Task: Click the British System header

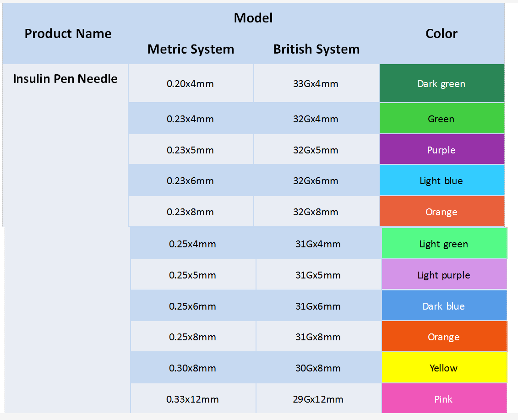Action: click(316, 49)
